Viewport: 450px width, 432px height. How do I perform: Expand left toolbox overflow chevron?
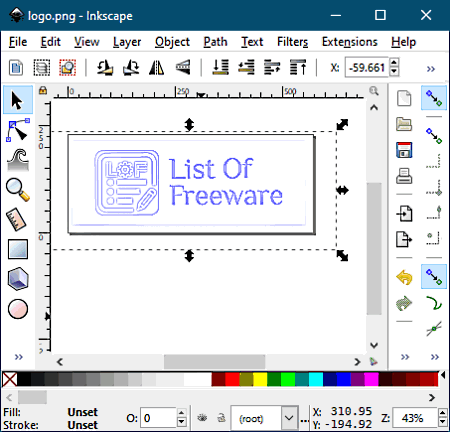pos(19,357)
